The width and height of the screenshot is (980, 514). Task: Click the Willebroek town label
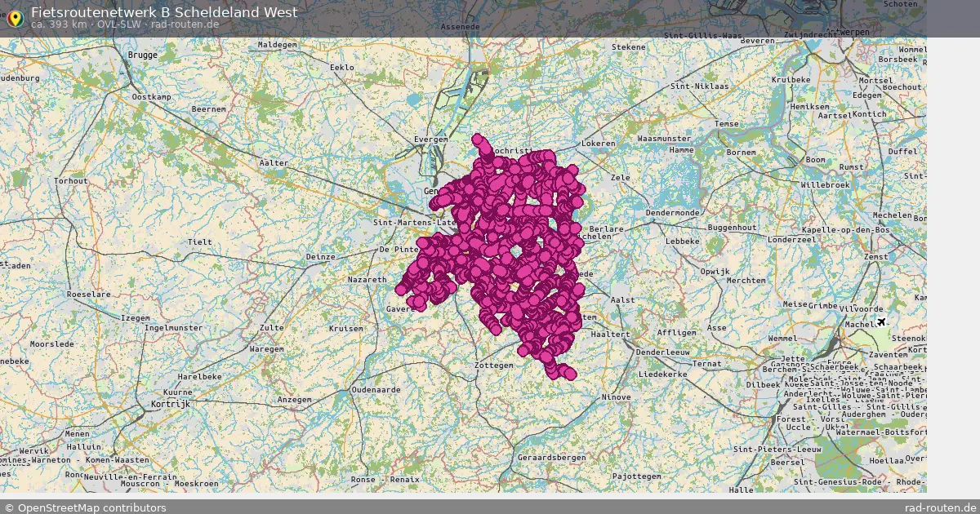click(x=825, y=184)
